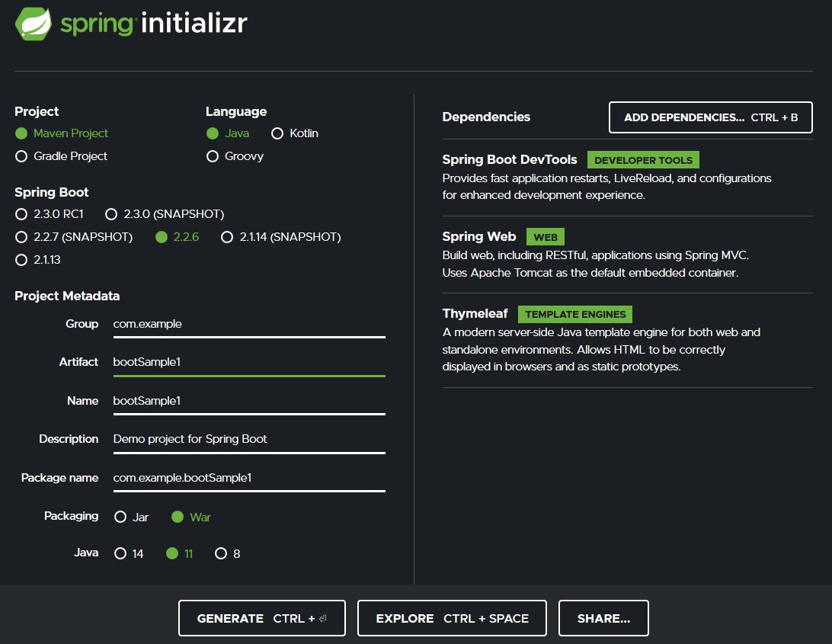Click the Spring Boot section heading
Screen dimensions: 832x644
[52, 192]
